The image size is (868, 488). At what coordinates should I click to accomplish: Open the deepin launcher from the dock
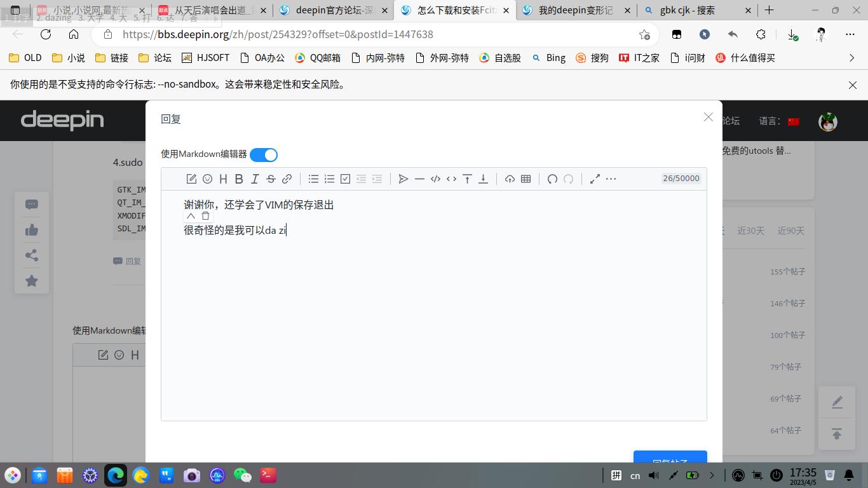coord(13,475)
